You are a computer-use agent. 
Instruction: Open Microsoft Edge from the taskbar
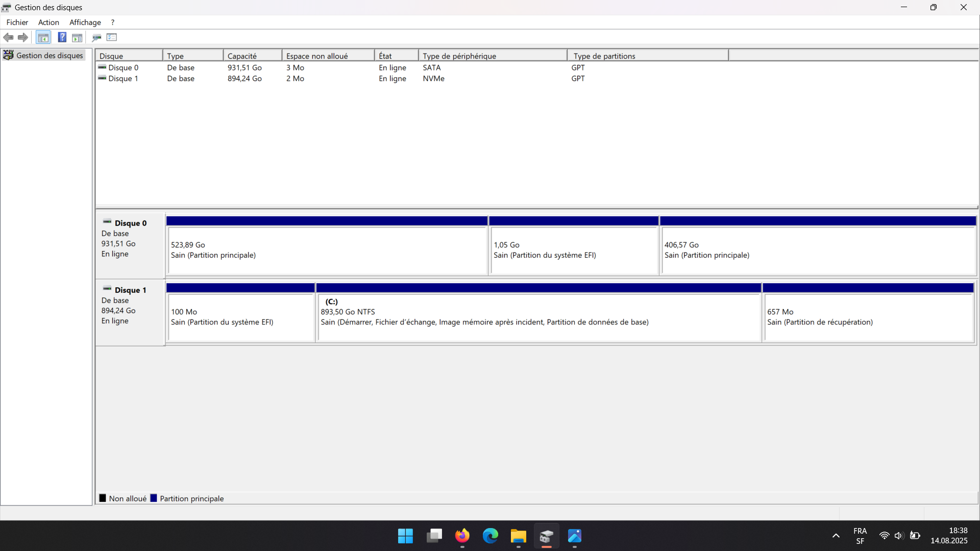point(491,536)
